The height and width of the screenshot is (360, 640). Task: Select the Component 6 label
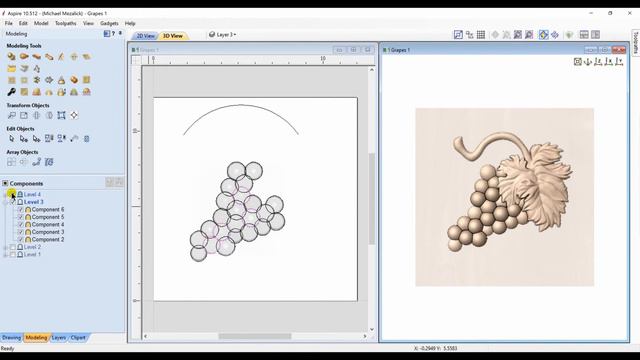point(48,209)
